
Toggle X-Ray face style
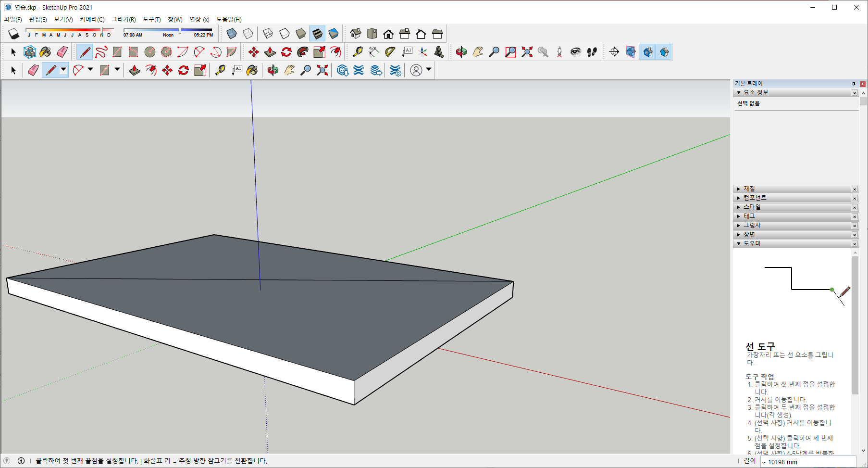(232, 34)
